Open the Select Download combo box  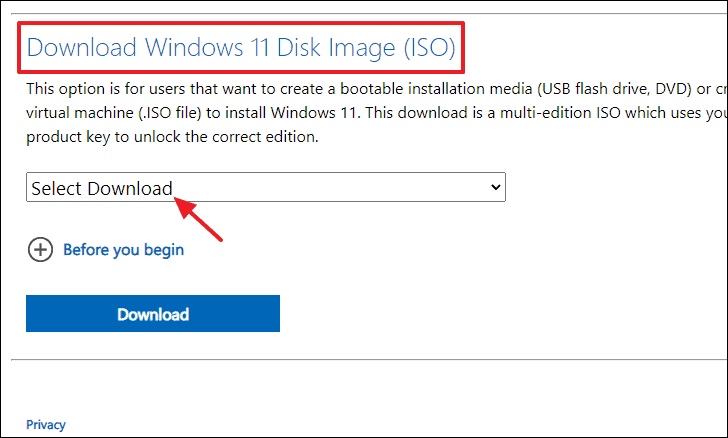tap(266, 187)
